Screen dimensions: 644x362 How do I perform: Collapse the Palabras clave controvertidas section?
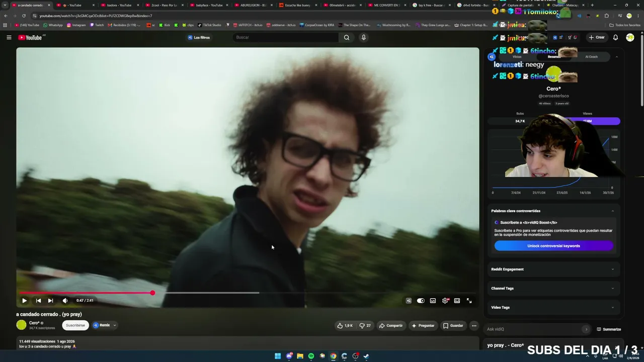click(x=612, y=211)
